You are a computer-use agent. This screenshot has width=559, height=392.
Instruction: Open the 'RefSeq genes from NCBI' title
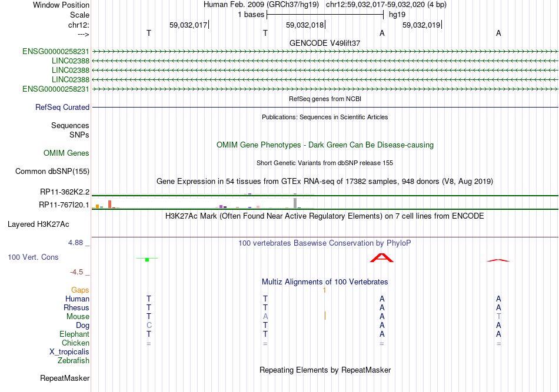325,99
